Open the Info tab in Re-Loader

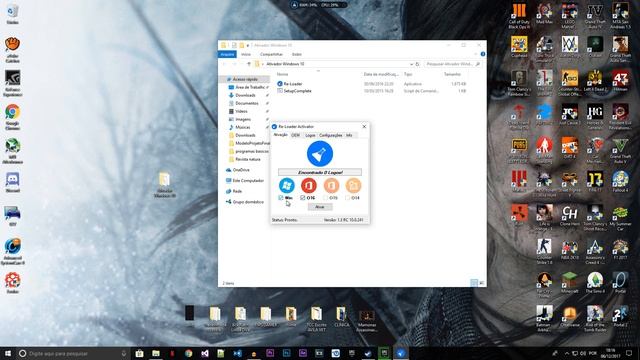coord(349,135)
